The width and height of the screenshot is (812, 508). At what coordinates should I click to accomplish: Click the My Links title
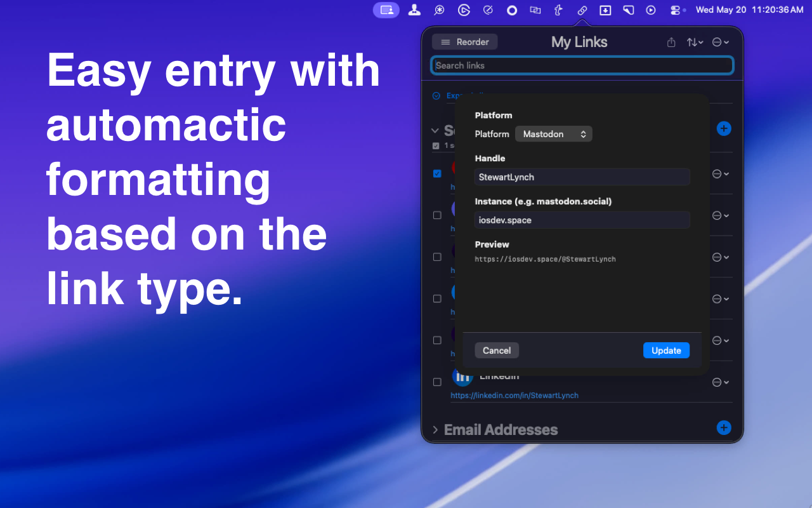(x=579, y=43)
